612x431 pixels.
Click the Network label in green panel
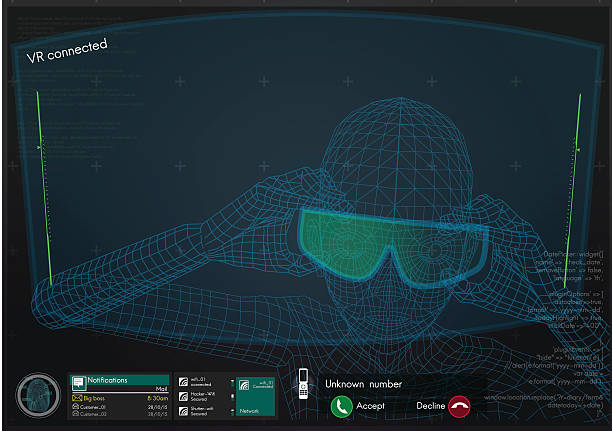(249, 411)
